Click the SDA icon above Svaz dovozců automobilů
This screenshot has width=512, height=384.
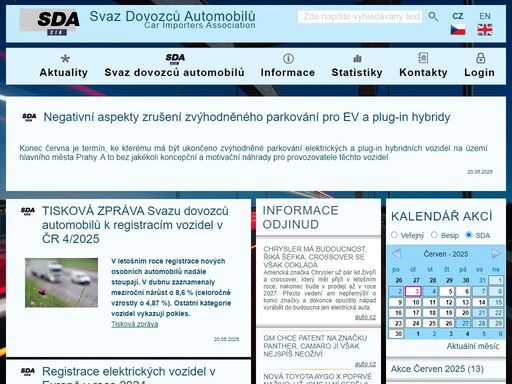tap(175, 59)
